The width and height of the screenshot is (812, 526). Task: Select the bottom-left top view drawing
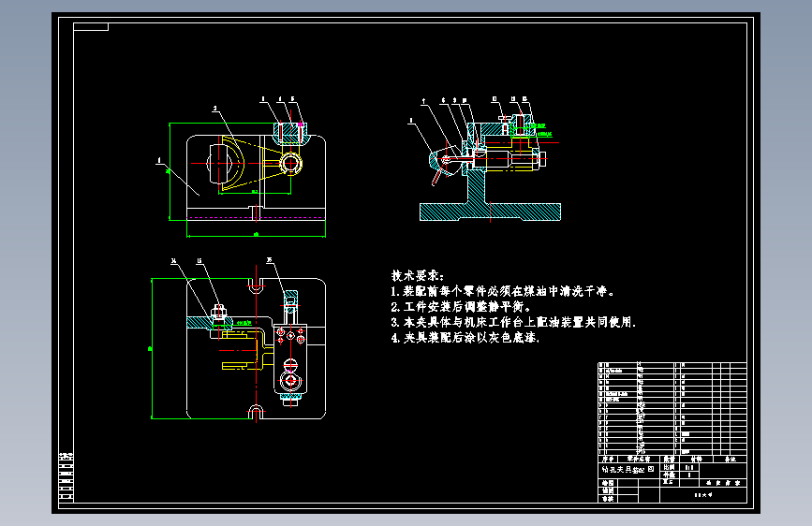pos(238,340)
